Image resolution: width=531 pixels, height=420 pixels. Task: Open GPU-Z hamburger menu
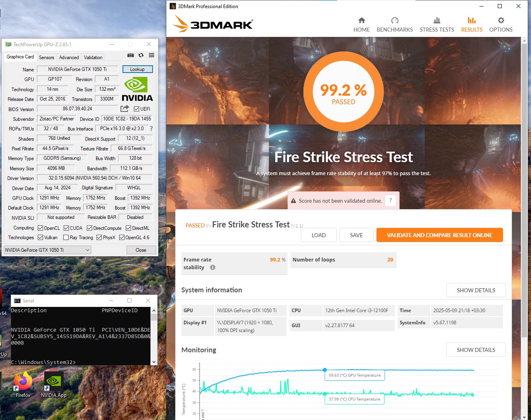[151, 55]
